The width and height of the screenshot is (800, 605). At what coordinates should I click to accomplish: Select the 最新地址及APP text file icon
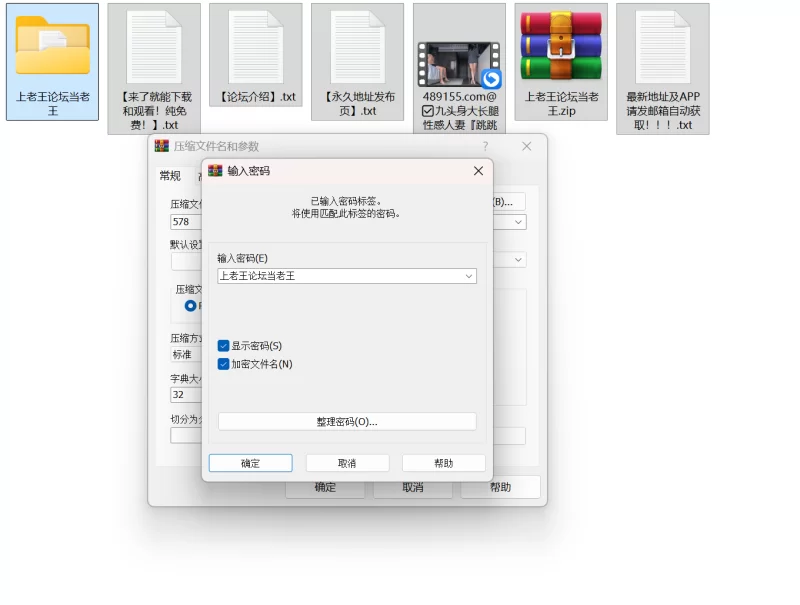(662, 47)
